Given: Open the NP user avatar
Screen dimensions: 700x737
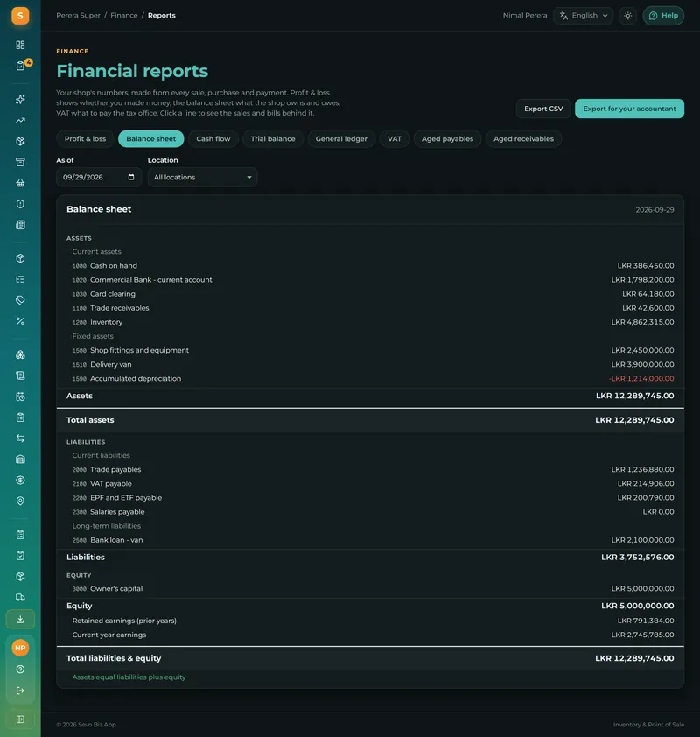Looking at the screenshot, I should 20,648.
